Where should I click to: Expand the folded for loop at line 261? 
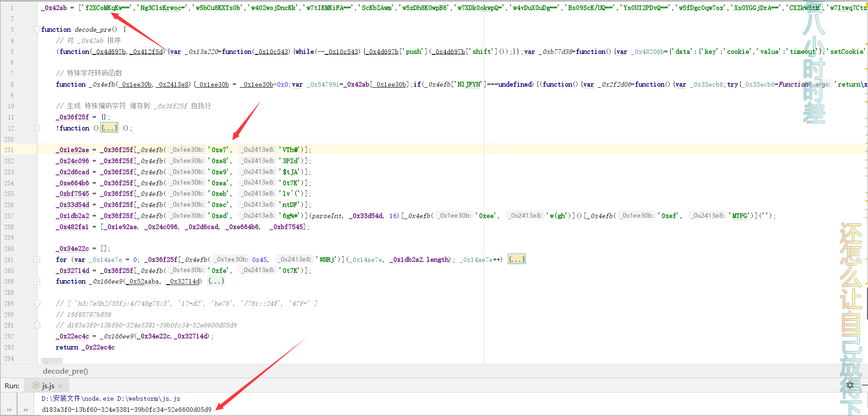coord(37,260)
